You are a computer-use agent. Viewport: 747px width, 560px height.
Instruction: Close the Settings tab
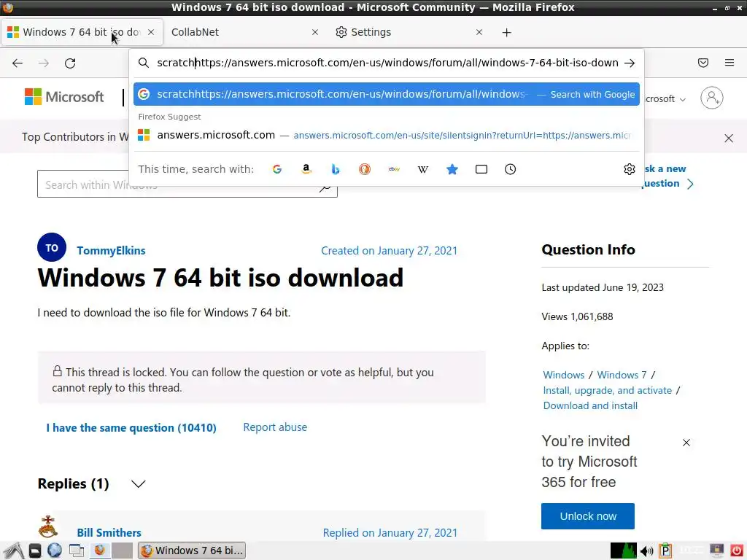click(x=479, y=32)
